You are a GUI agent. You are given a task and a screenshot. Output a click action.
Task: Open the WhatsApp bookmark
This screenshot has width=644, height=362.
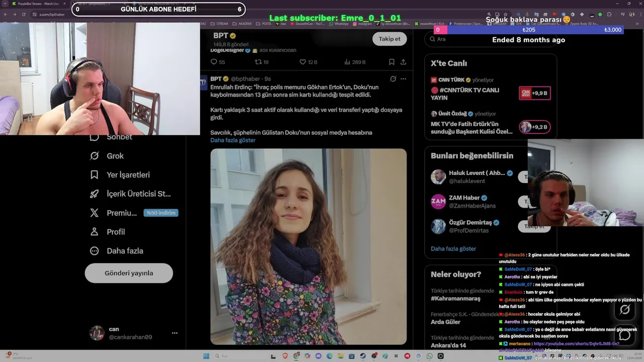pyautogui.click(x=339, y=23)
